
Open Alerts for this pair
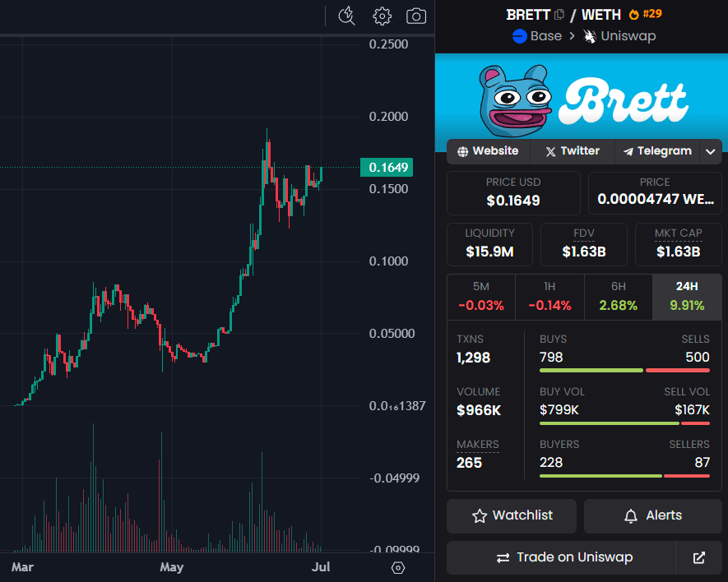point(653,515)
